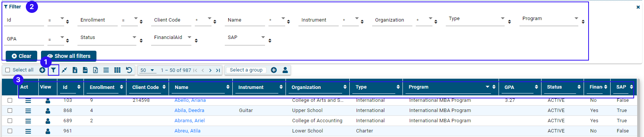Click the Show all filters button
This screenshot has width=644, height=137.
tap(69, 56)
